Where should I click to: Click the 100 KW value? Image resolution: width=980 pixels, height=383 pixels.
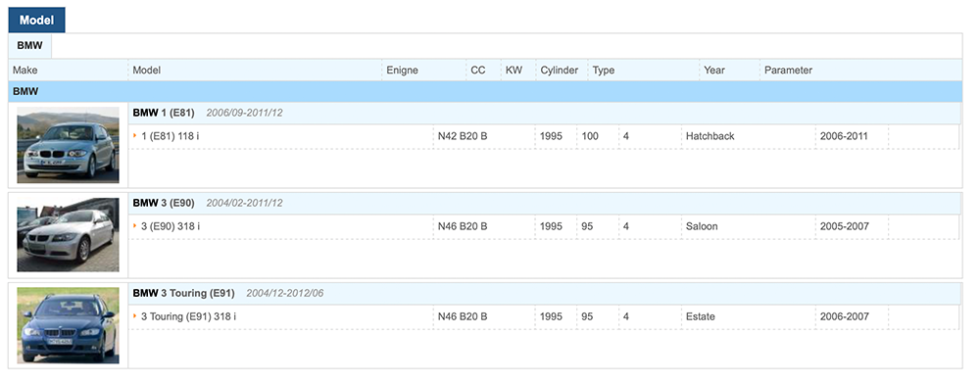coord(590,136)
